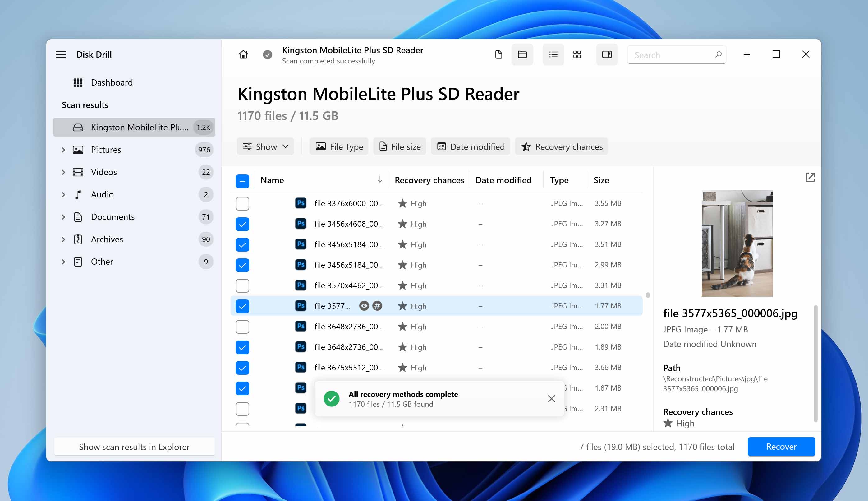This screenshot has width=868, height=501.
Task: Dismiss the recovery methods complete notification
Action: click(x=551, y=398)
